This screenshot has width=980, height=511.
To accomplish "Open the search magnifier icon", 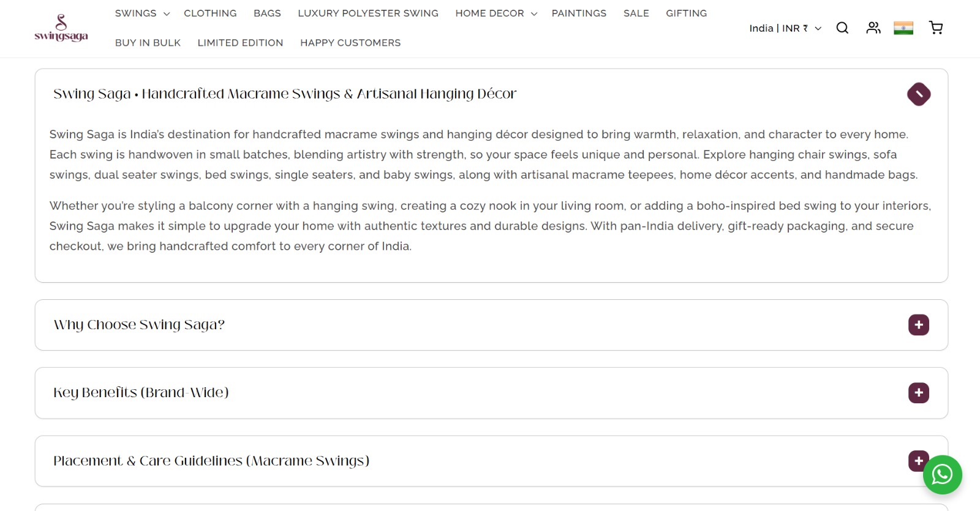I will [842, 28].
